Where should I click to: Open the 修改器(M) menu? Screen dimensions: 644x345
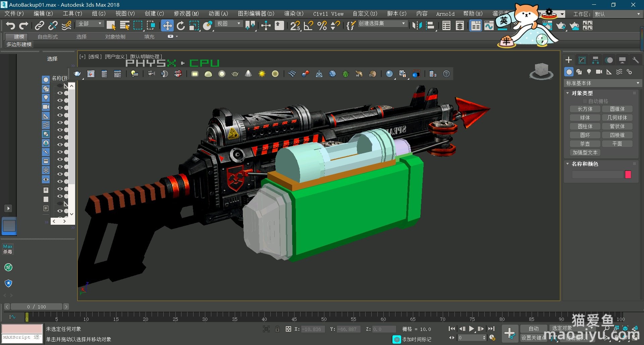(x=186, y=14)
